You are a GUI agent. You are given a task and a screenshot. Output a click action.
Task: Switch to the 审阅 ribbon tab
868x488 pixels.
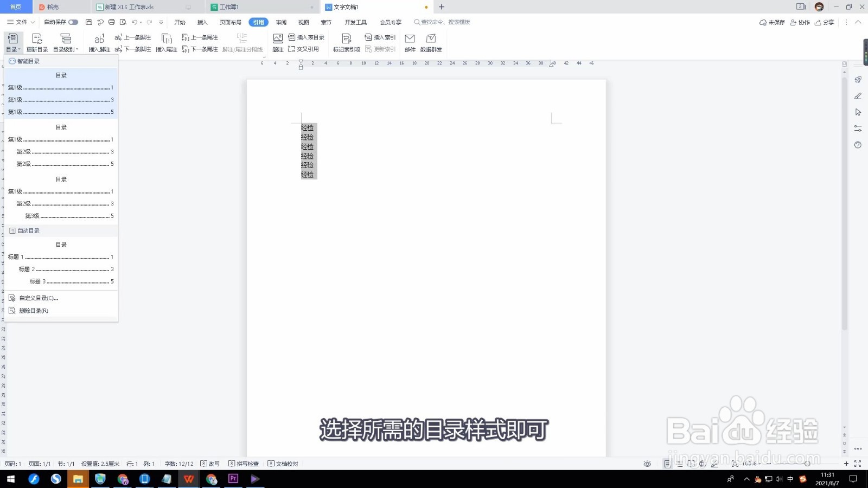coord(280,22)
